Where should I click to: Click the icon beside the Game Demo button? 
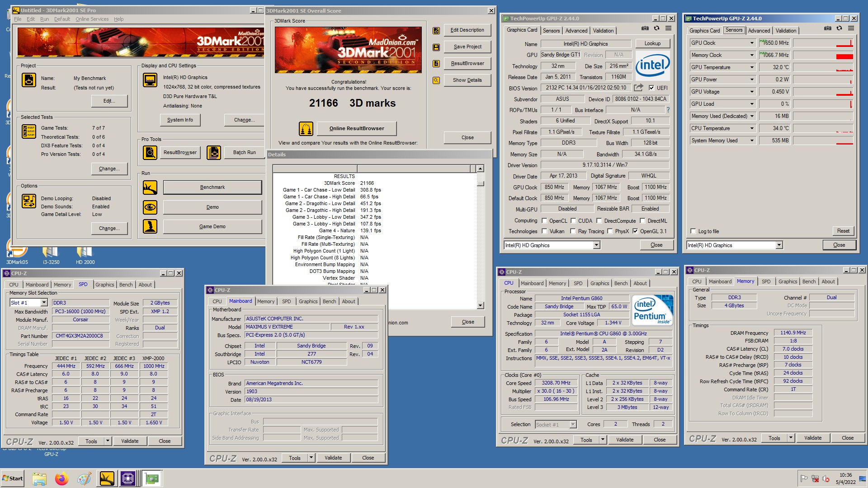(150, 226)
